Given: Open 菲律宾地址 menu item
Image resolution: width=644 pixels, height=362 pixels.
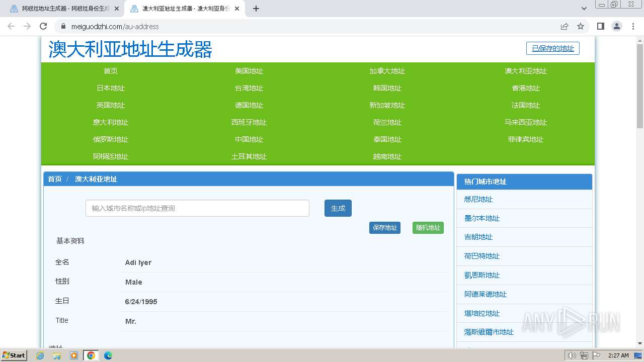Looking at the screenshot, I should click(x=526, y=139).
